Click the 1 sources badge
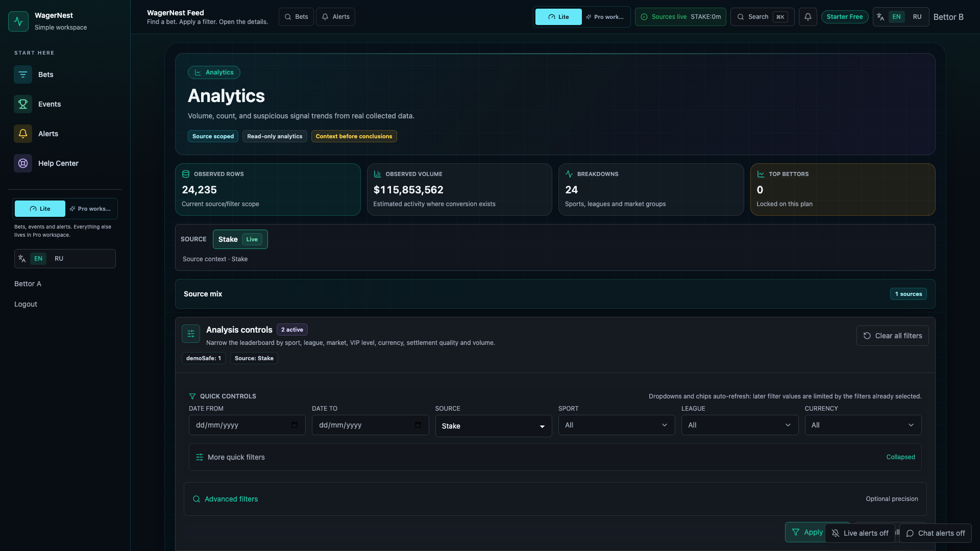 coord(909,294)
